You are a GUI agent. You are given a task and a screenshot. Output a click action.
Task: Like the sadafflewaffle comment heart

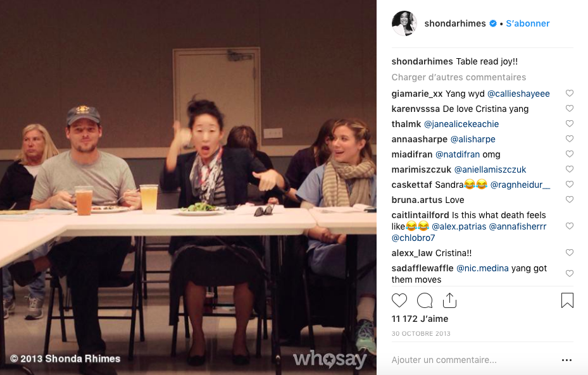[x=569, y=273]
